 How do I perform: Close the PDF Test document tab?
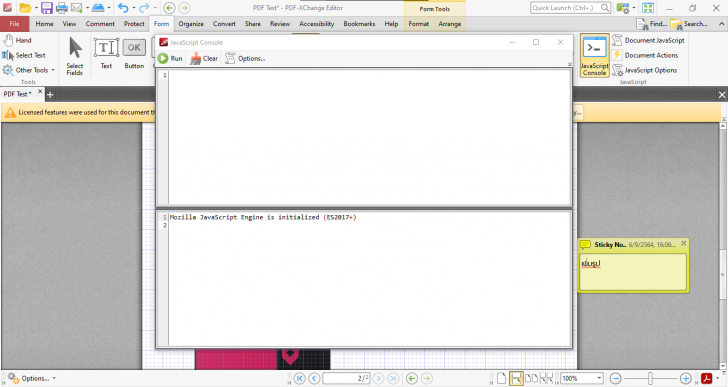[40, 92]
